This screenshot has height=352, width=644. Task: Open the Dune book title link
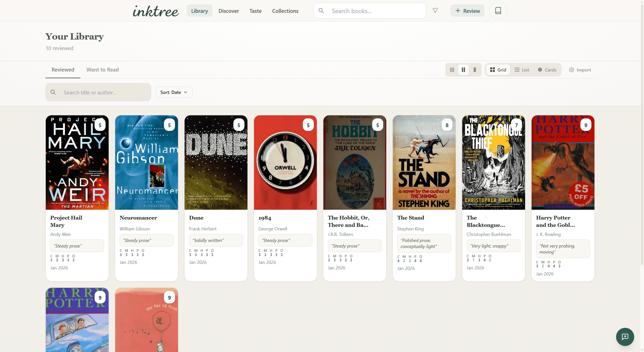pyautogui.click(x=196, y=218)
